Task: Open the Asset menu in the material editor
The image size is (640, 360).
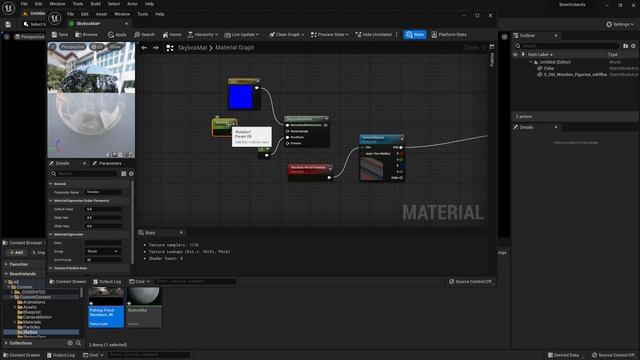Action: pyautogui.click(x=101, y=14)
